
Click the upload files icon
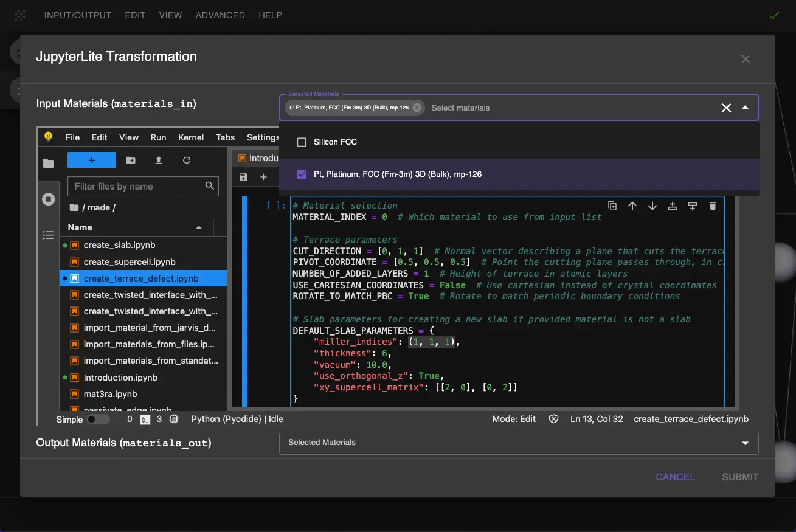(159, 160)
